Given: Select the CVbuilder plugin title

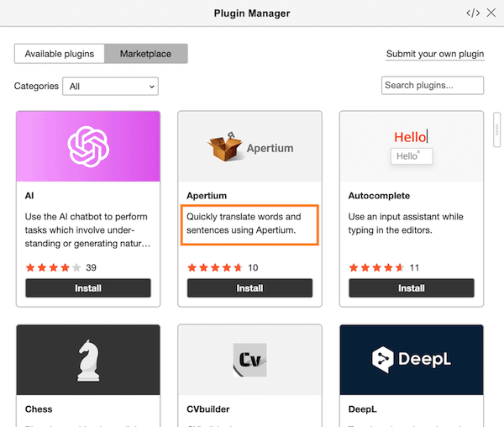Looking at the screenshot, I should 208,409.
